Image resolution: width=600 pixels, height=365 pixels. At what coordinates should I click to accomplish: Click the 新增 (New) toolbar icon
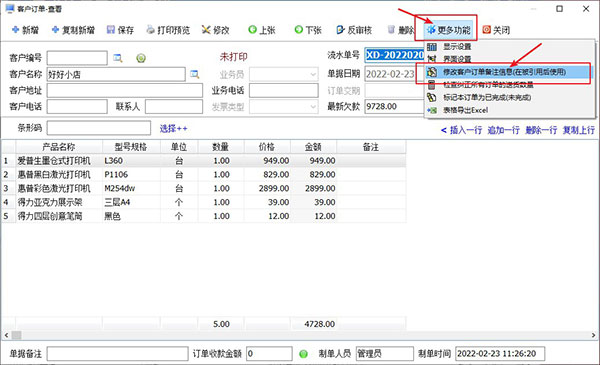pos(15,30)
